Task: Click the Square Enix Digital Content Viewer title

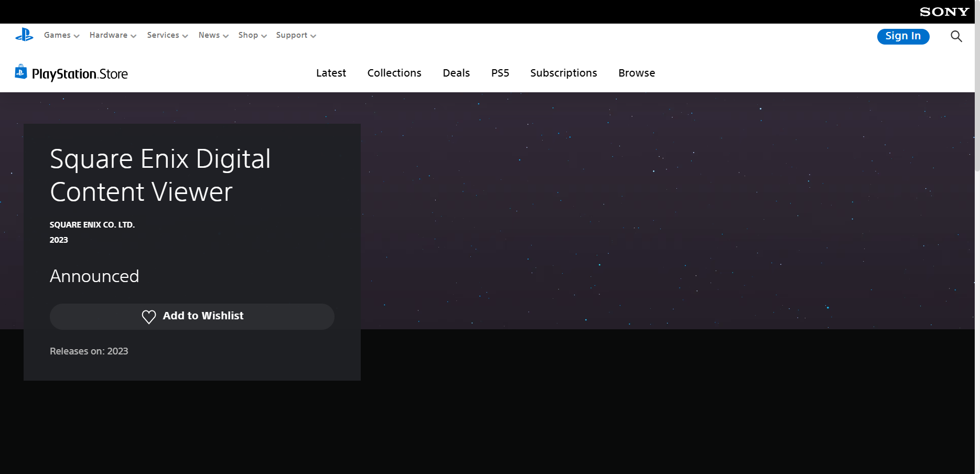Action: coord(160,175)
